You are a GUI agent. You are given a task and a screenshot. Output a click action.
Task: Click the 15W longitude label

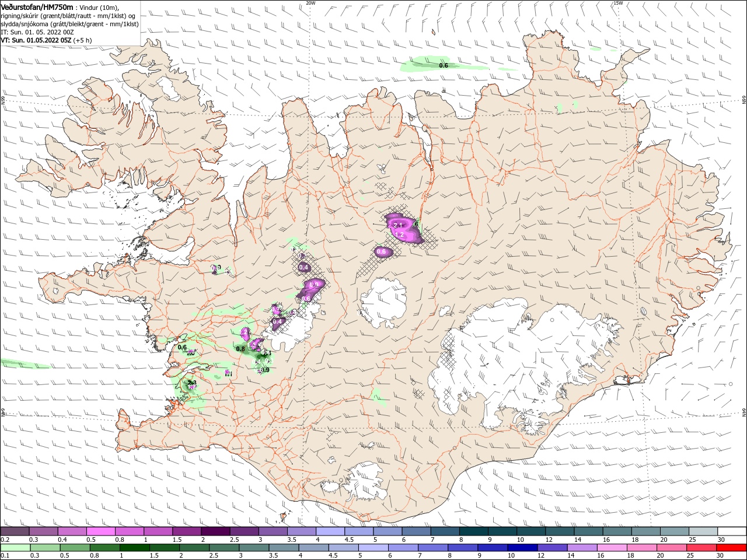617,3
